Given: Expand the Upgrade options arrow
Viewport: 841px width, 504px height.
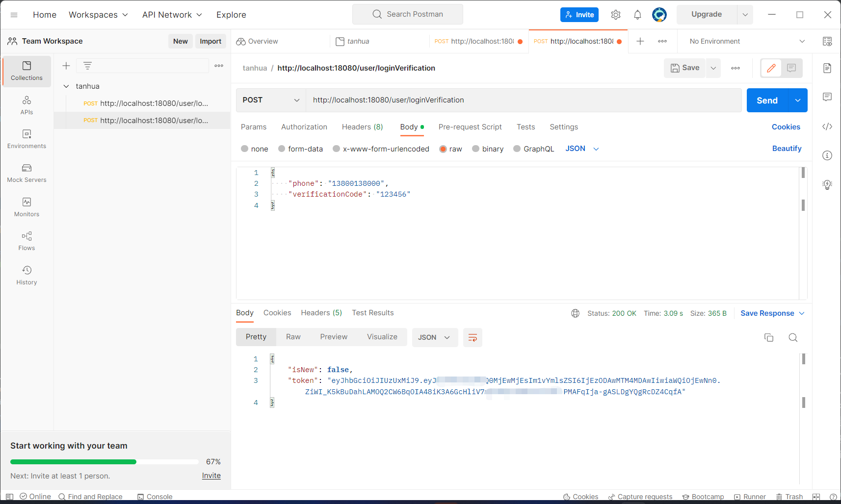Looking at the screenshot, I should 745,15.
